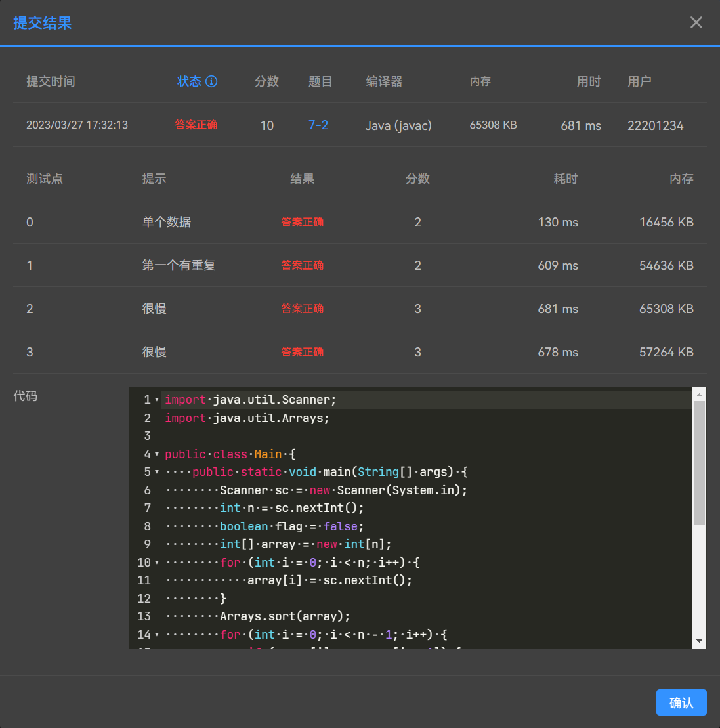Open the 7-2 problem link

click(318, 125)
